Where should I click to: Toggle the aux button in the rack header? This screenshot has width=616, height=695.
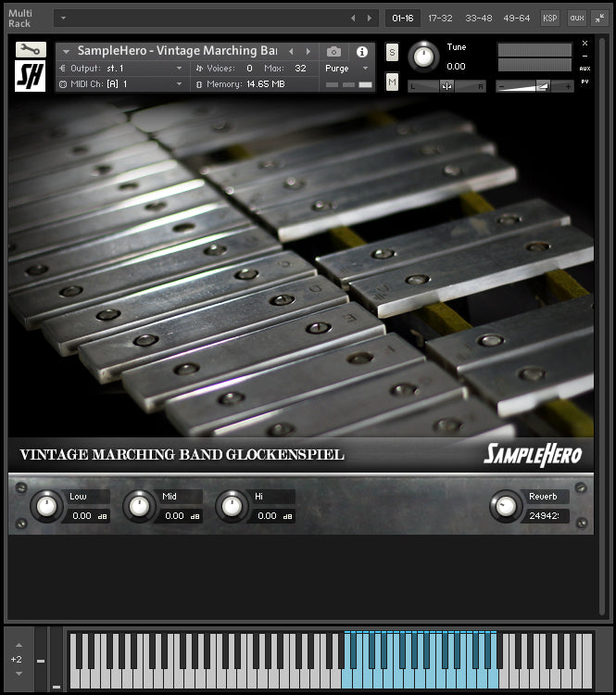[576, 19]
